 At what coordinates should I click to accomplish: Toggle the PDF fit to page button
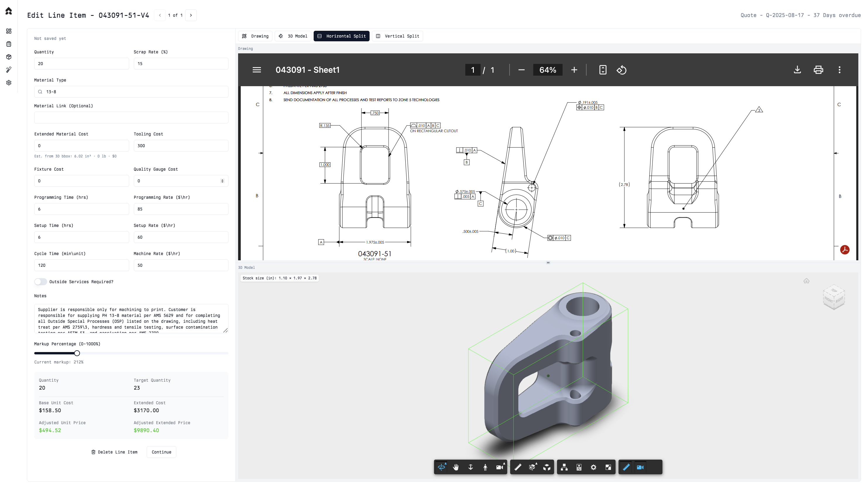603,70
